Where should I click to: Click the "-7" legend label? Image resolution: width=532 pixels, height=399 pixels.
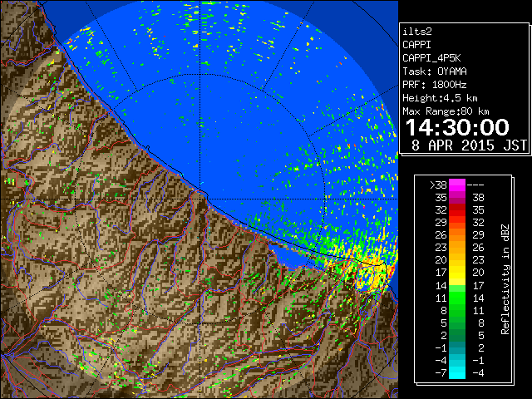[x=441, y=373]
